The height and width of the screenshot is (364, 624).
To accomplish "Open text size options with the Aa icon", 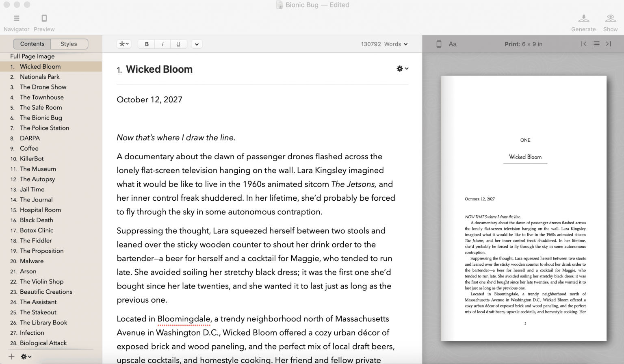I will pyautogui.click(x=453, y=44).
